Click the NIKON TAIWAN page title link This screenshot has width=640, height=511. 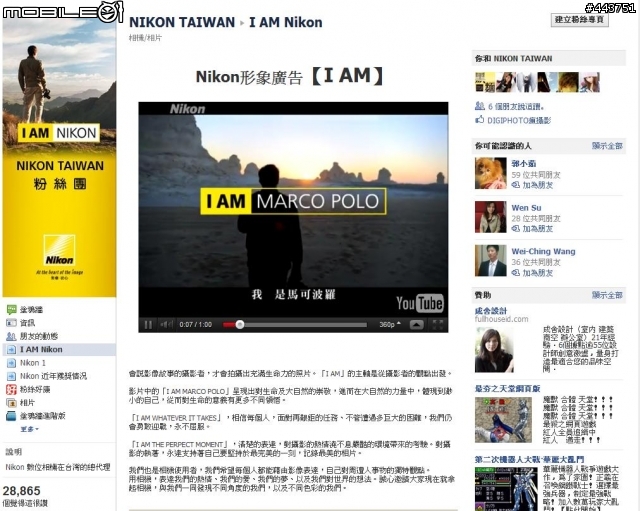click(x=182, y=22)
